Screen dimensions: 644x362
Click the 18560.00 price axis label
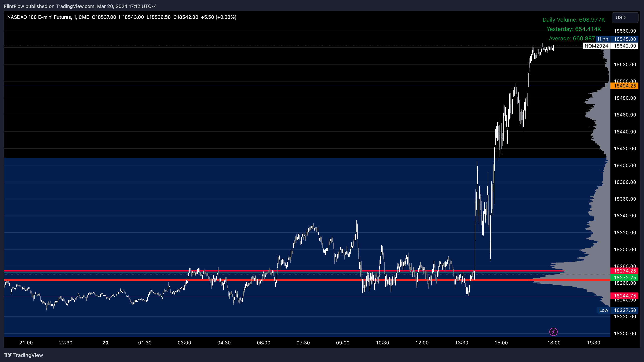coord(625,31)
